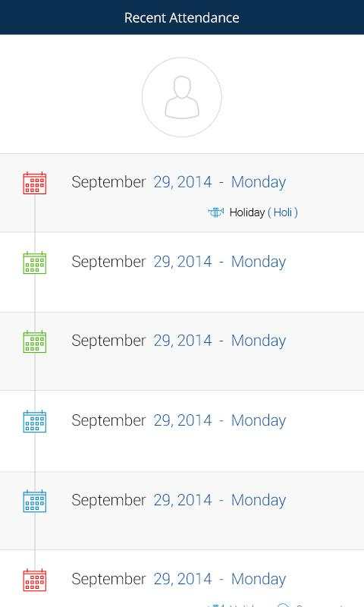
Task: Tap the Recent Attendance header title
Action: (182, 17)
